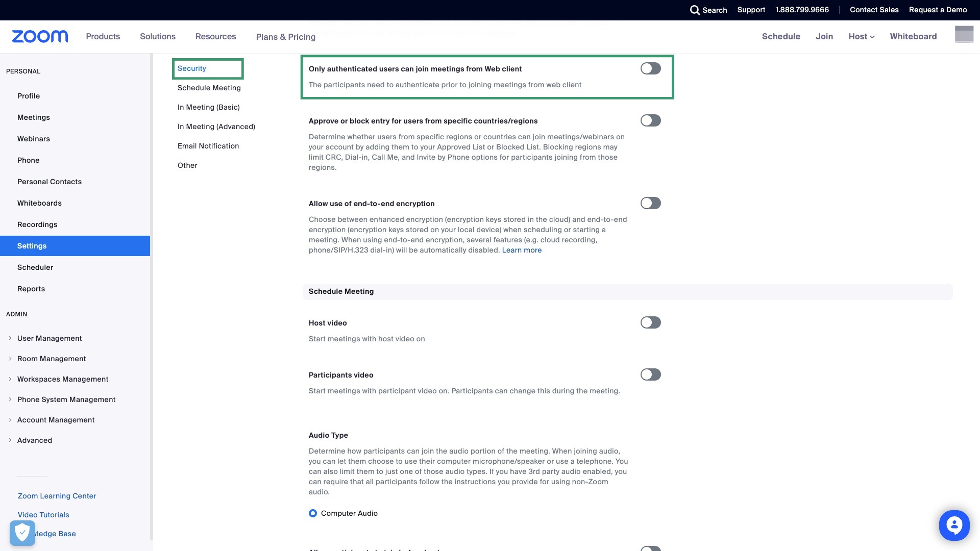Jump to Schedule Meeting settings section
Image resolution: width=980 pixels, height=551 pixels.
pyautogui.click(x=209, y=88)
